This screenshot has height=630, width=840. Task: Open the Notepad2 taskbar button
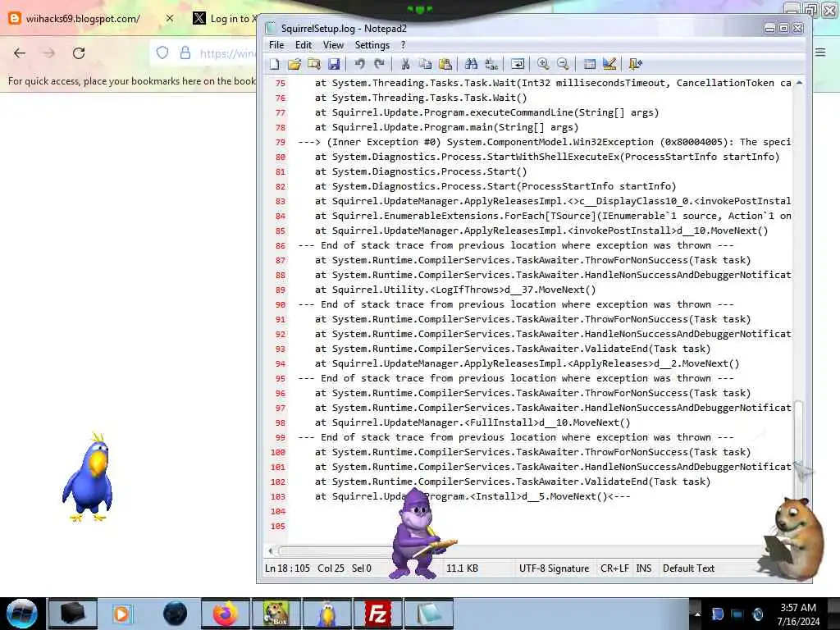click(x=428, y=614)
